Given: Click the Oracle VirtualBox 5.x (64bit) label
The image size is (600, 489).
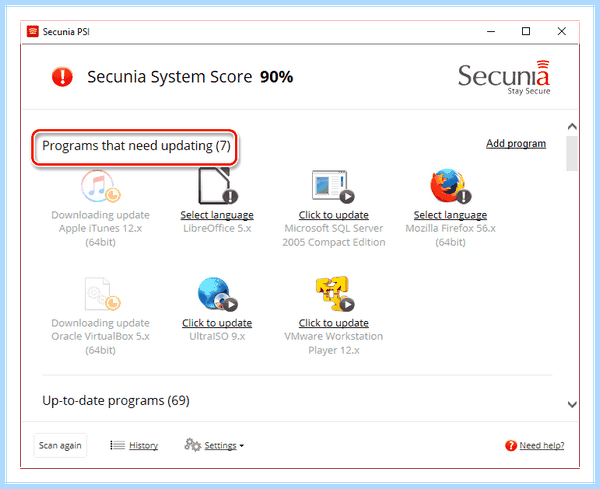Looking at the screenshot, I should click(x=100, y=343).
